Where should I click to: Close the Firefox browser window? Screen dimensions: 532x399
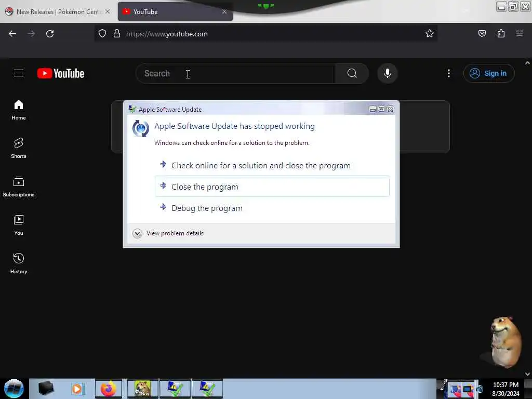click(525, 6)
